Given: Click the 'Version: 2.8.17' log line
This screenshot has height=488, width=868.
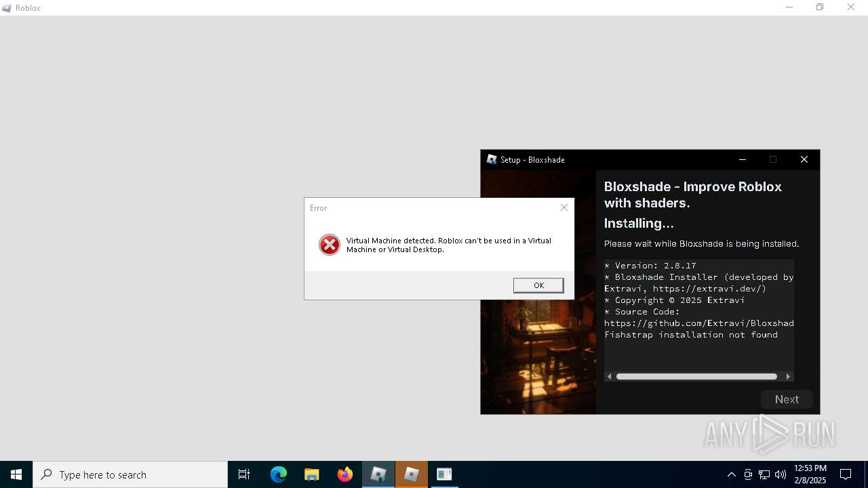Looking at the screenshot, I should [650, 266].
